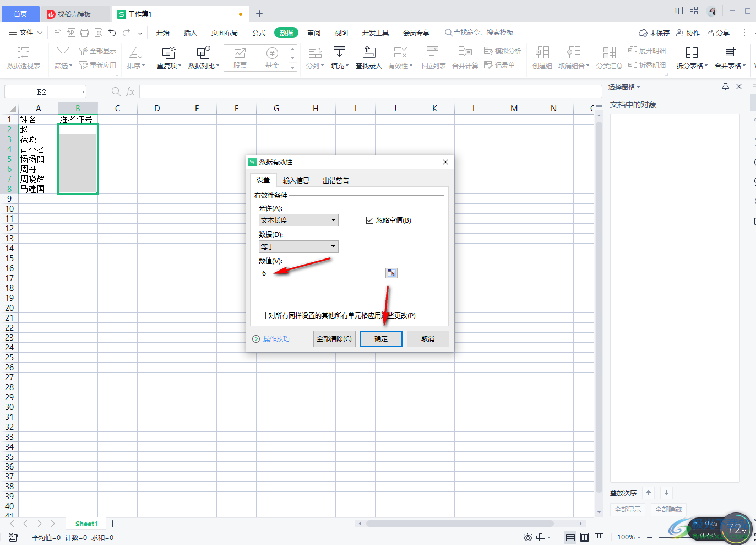Click 取消 in the dialog
Viewport: 756px width, 545px height.
point(428,338)
